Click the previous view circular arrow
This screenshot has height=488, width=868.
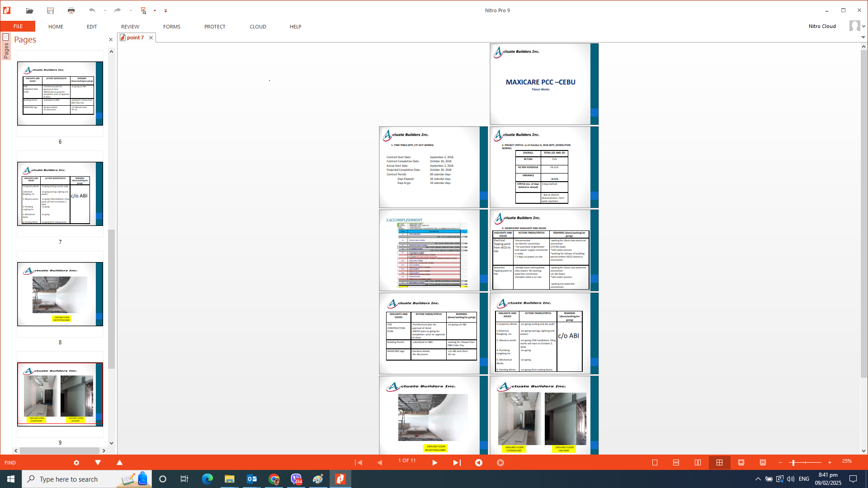pyautogui.click(x=479, y=463)
